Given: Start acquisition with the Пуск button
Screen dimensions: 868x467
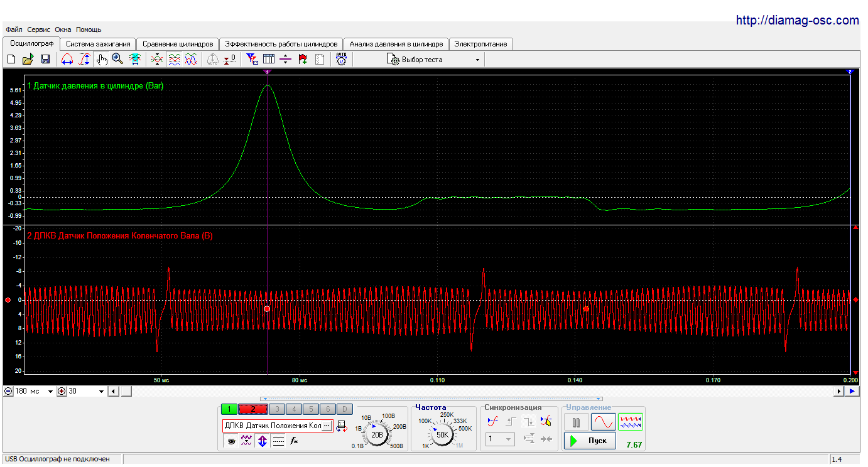Looking at the screenshot, I should click(x=589, y=441).
